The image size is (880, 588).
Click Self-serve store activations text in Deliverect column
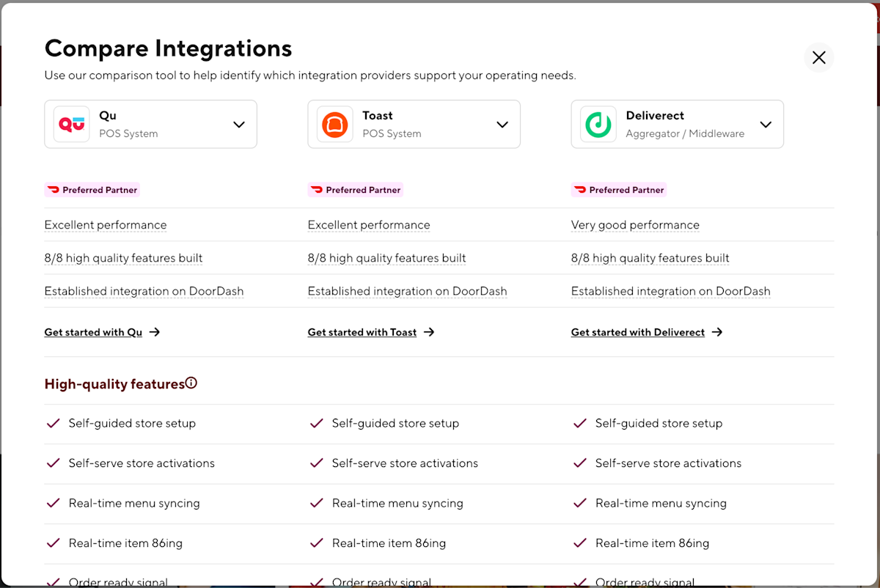pos(668,463)
